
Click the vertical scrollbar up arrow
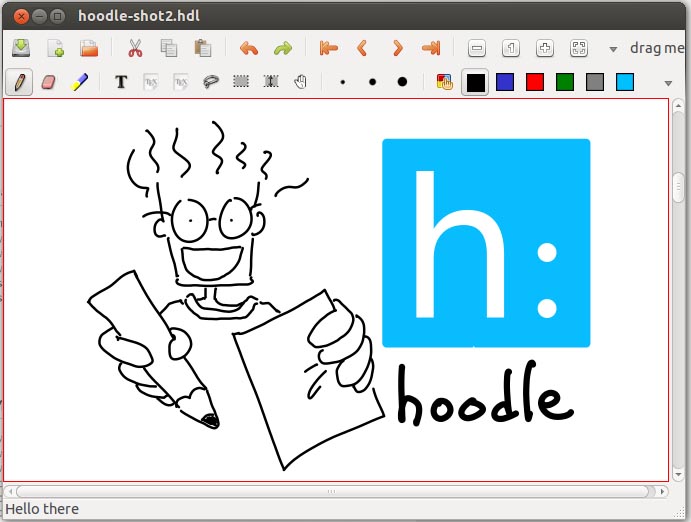coord(679,106)
